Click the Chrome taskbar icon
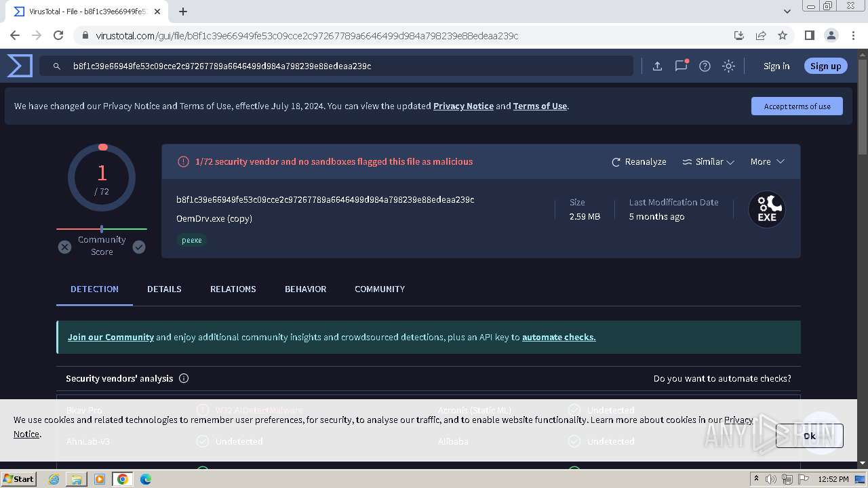Image resolution: width=868 pixels, height=488 pixels. point(123,479)
